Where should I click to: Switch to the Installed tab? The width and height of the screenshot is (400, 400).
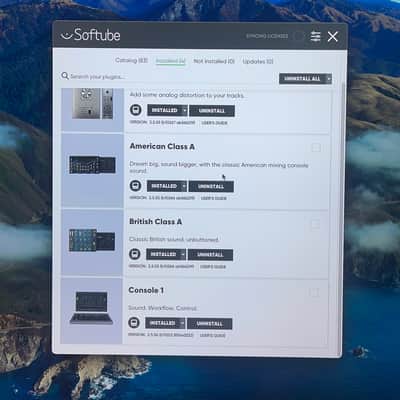[x=171, y=61]
